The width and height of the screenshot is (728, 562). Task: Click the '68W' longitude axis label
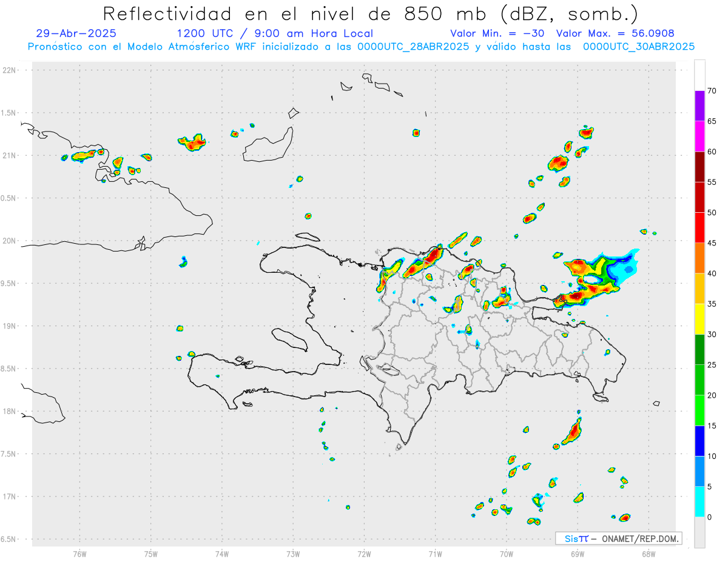(649, 554)
